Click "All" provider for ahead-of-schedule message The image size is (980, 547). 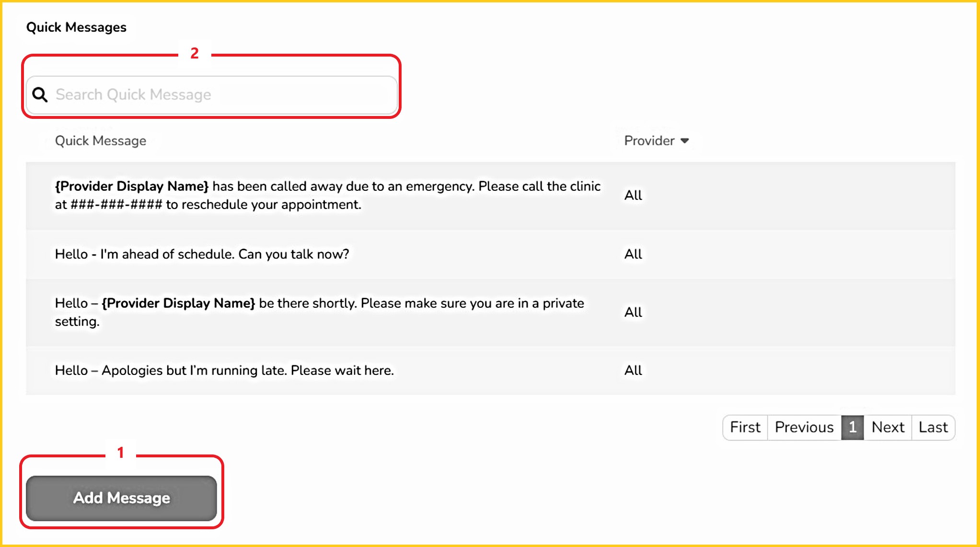[x=633, y=254]
